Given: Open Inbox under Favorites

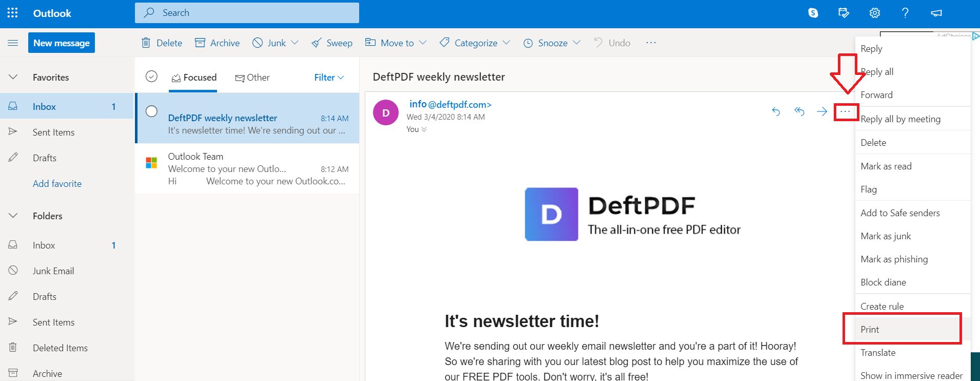Looking at the screenshot, I should (67, 107).
